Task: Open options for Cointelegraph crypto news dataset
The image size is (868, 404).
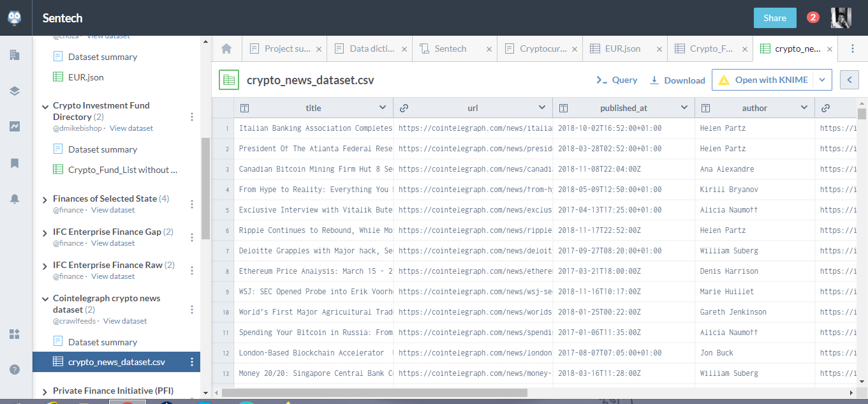Action: coord(192,310)
